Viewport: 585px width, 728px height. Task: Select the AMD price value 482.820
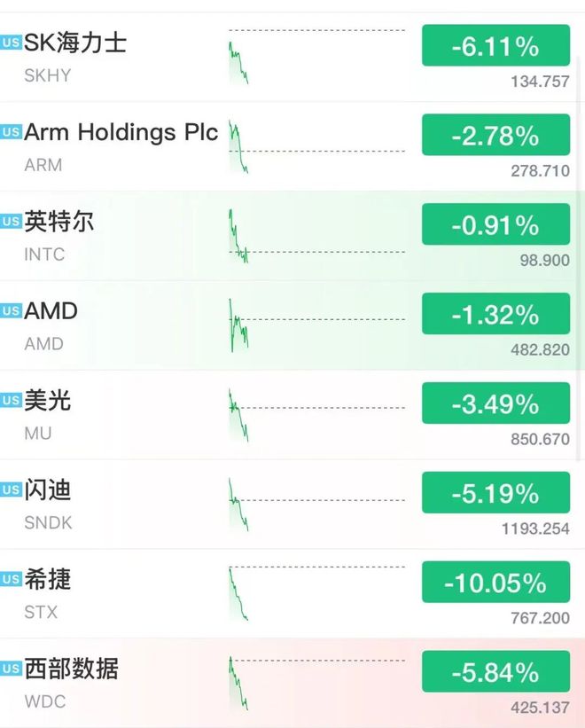coord(540,349)
